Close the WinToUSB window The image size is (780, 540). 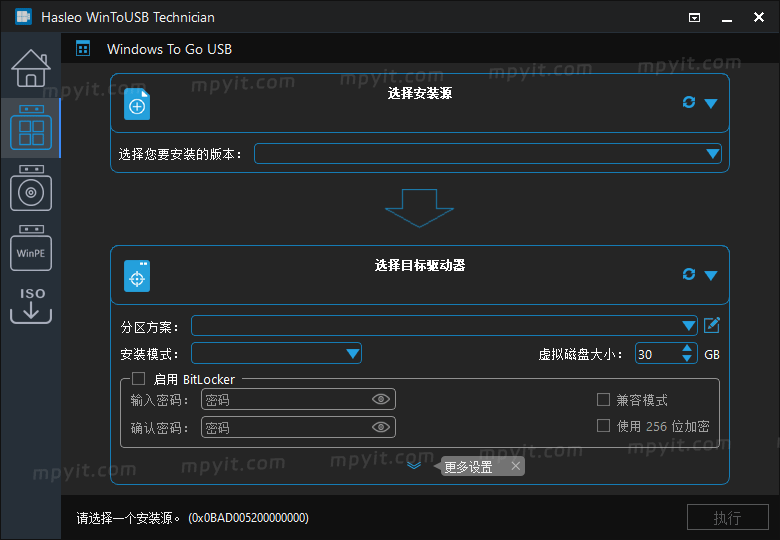tap(759, 17)
